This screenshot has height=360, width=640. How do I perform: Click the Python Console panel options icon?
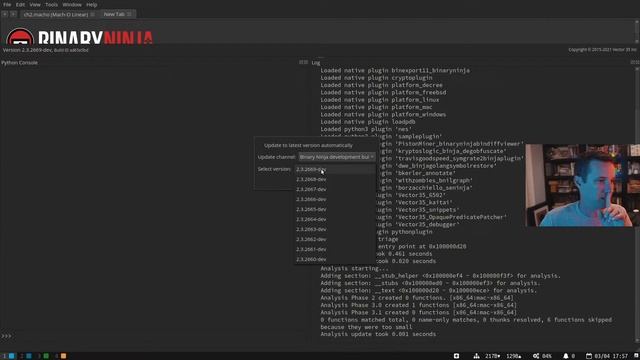point(303,62)
